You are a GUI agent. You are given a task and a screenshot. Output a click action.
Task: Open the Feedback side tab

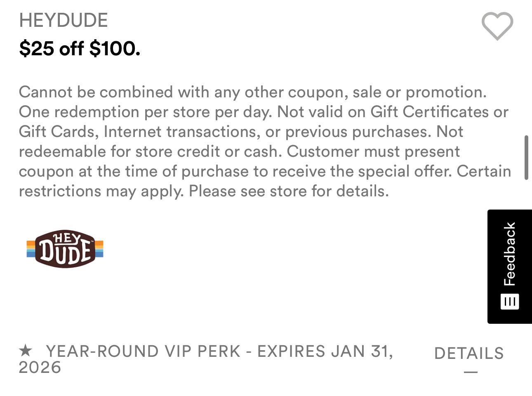(x=510, y=254)
